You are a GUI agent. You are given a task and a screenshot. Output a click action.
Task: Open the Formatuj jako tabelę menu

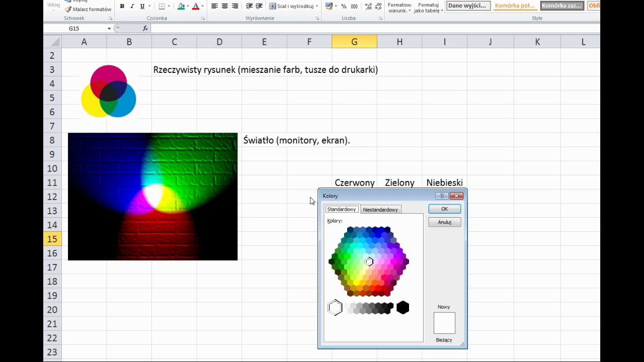pos(429,8)
